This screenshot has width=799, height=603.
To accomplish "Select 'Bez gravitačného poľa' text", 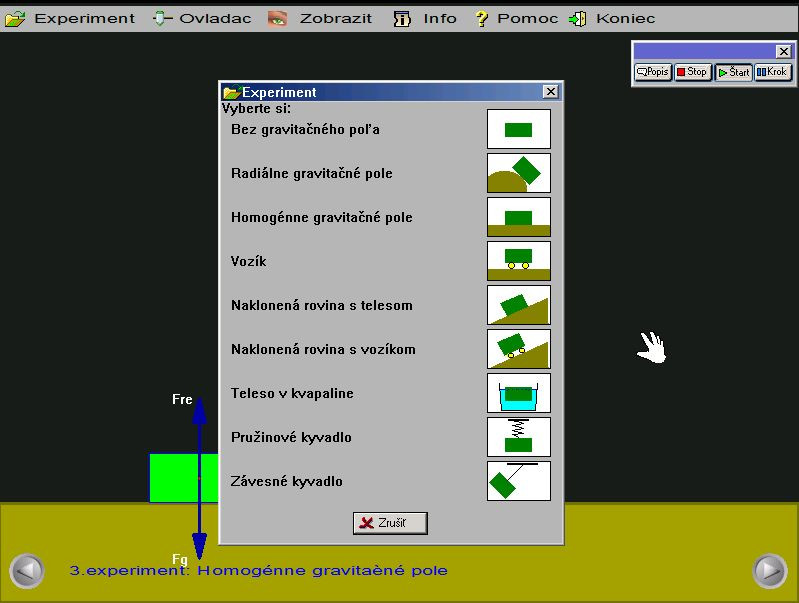I will tap(305, 129).
